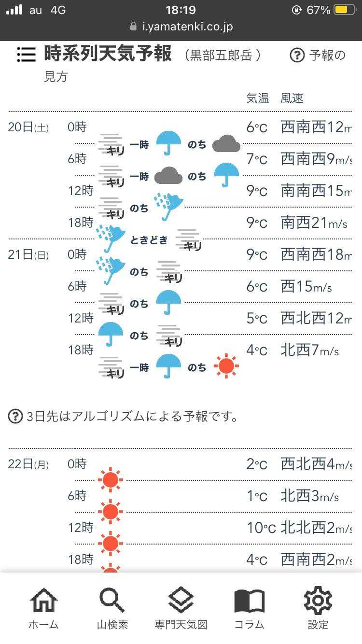Open 設定 gear icon
Viewport: 362px width, 644px height.
(318, 608)
